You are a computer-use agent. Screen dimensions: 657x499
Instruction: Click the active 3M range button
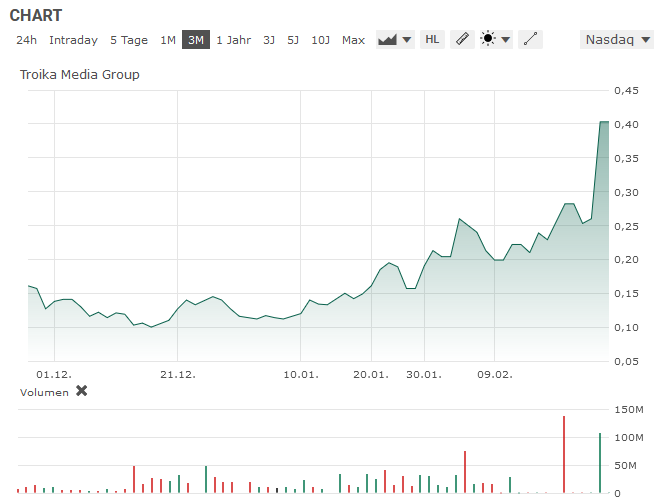click(196, 40)
